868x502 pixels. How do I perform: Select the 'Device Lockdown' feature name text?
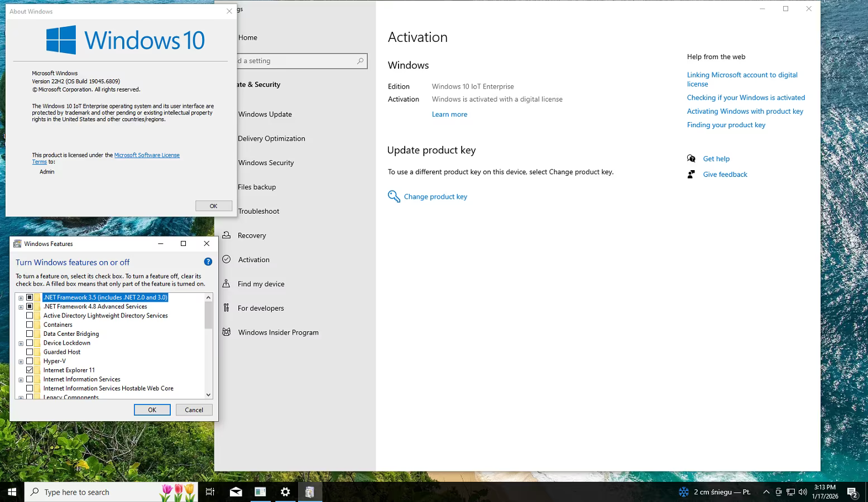click(x=67, y=343)
